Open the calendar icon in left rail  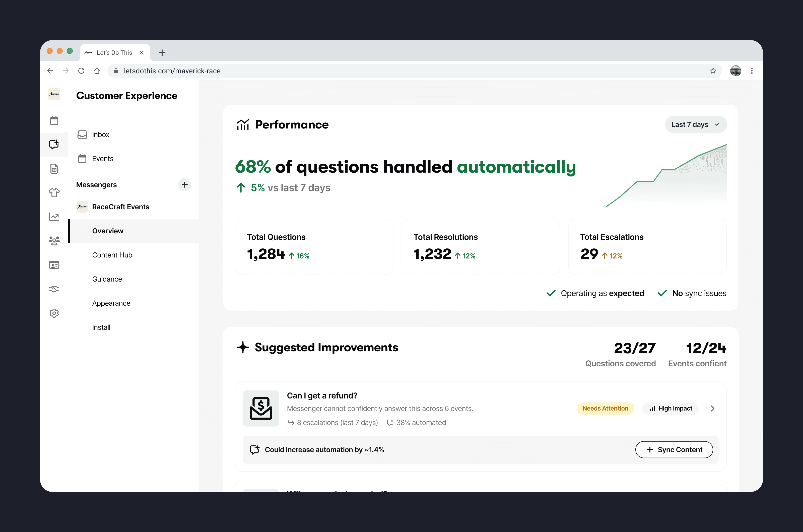pyautogui.click(x=54, y=120)
